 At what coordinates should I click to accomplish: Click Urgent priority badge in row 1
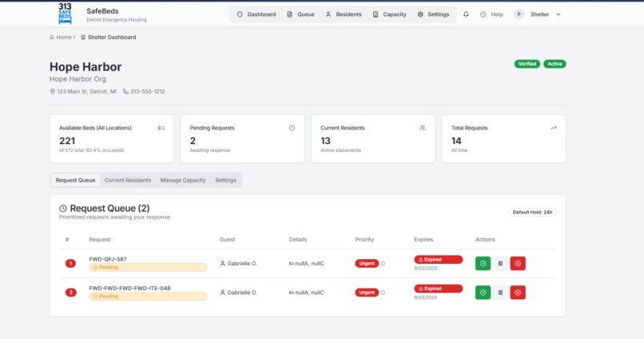click(367, 263)
